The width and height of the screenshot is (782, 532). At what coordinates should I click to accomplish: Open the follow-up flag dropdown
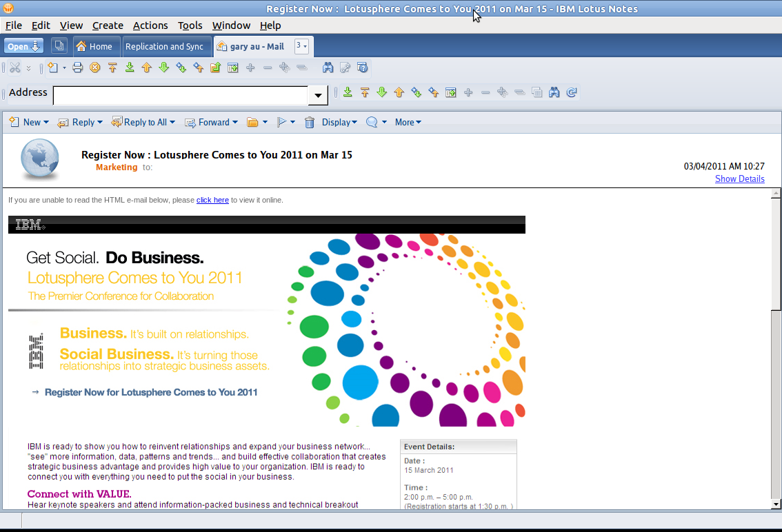pyautogui.click(x=293, y=122)
